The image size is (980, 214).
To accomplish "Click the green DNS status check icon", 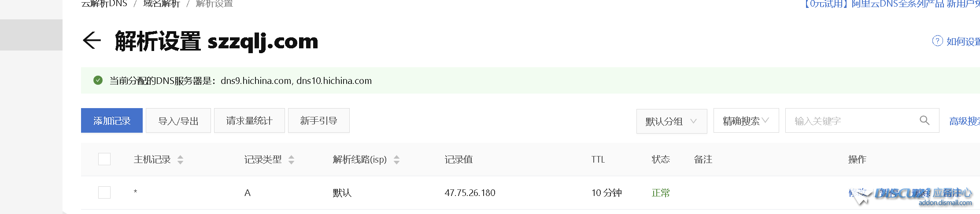I will (98, 80).
